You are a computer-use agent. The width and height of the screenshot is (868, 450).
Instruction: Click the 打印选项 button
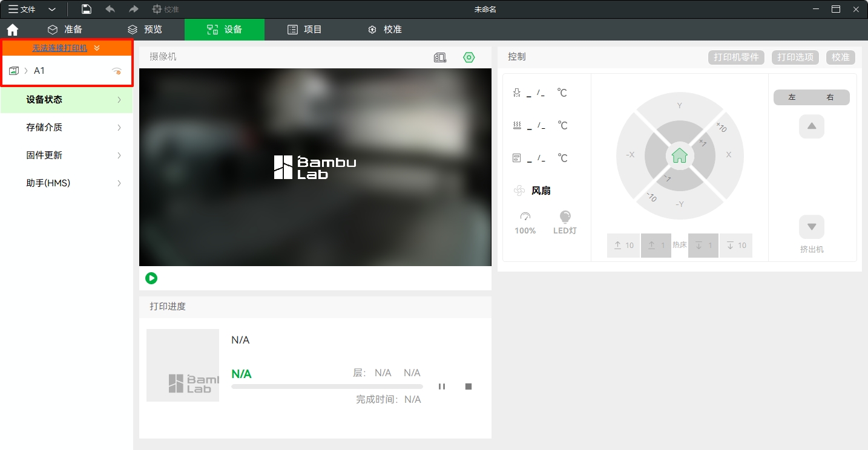(795, 57)
